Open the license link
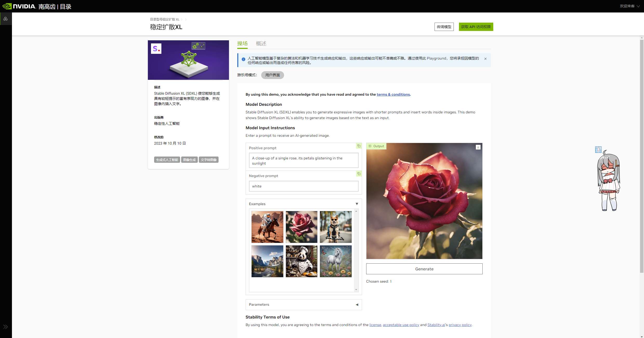Screen dimensions: 644x338 click(375, 325)
